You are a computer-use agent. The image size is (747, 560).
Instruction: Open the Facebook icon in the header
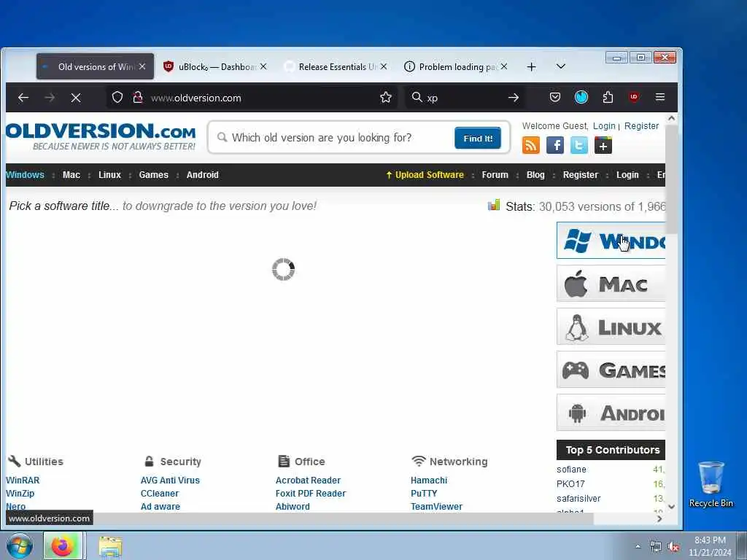tap(555, 145)
